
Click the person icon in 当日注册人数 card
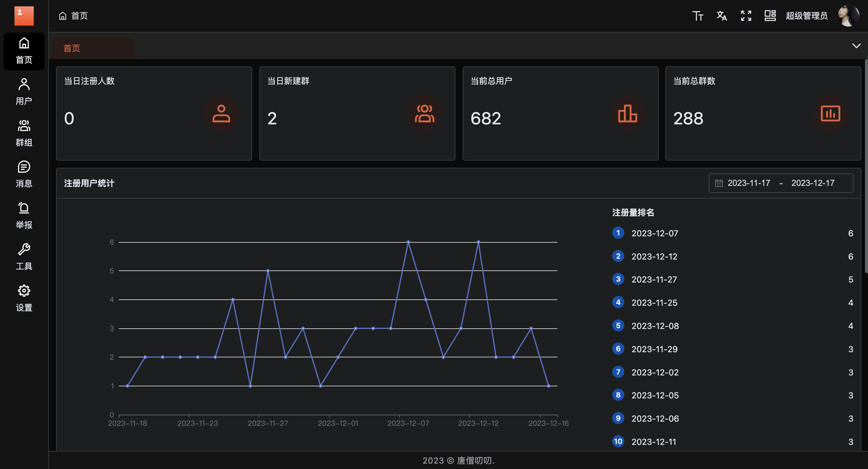point(221,113)
